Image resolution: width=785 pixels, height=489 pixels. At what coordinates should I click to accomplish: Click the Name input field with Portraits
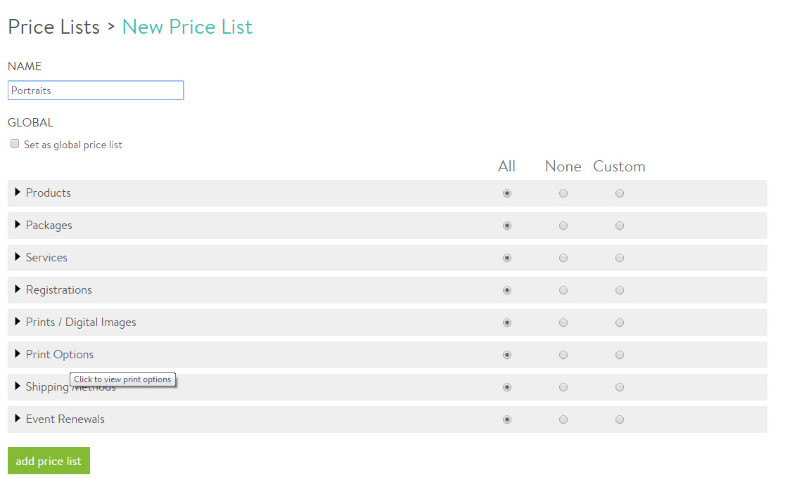click(x=96, y=90)
